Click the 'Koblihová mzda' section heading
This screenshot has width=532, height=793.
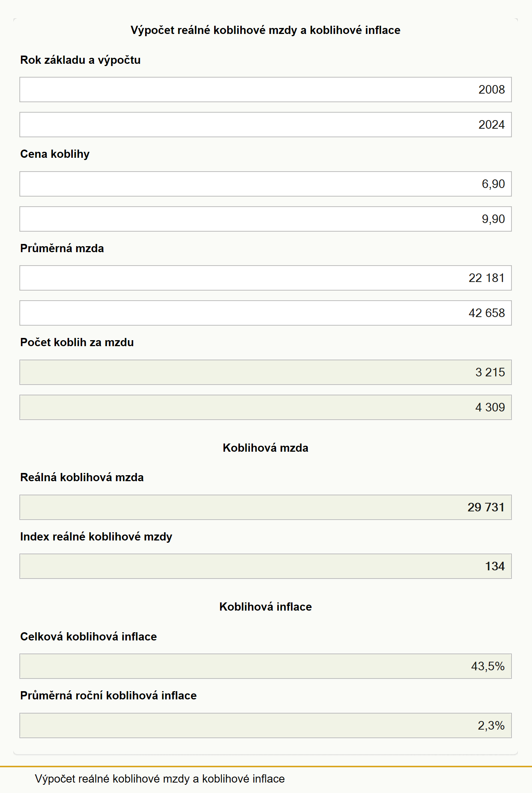[x=266, y=448]
